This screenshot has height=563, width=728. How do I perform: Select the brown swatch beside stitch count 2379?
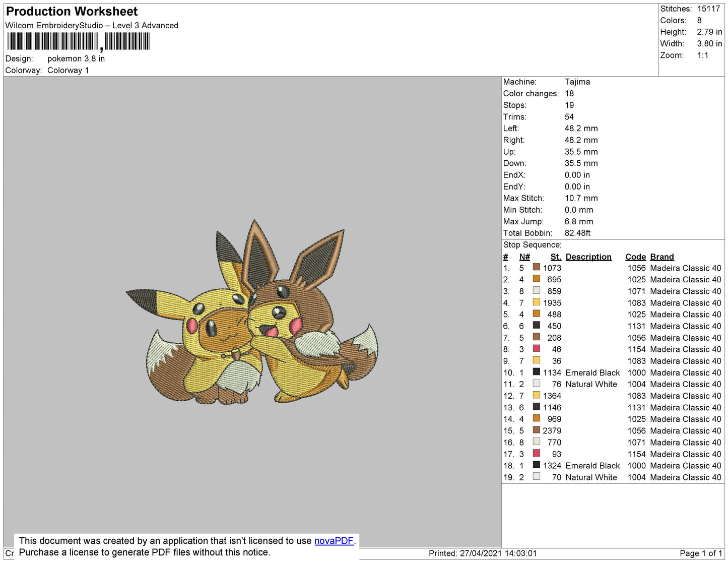537,430
